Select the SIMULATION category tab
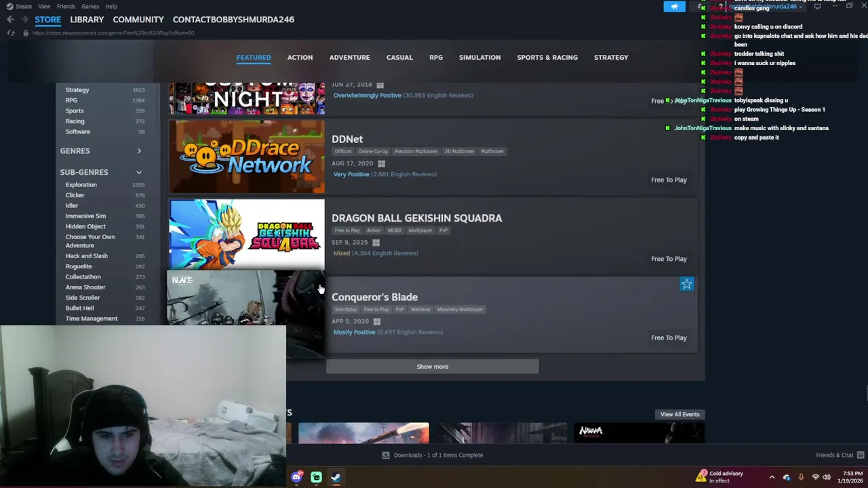The width and height of the screenshot is (868, 488). coord(479,58)
